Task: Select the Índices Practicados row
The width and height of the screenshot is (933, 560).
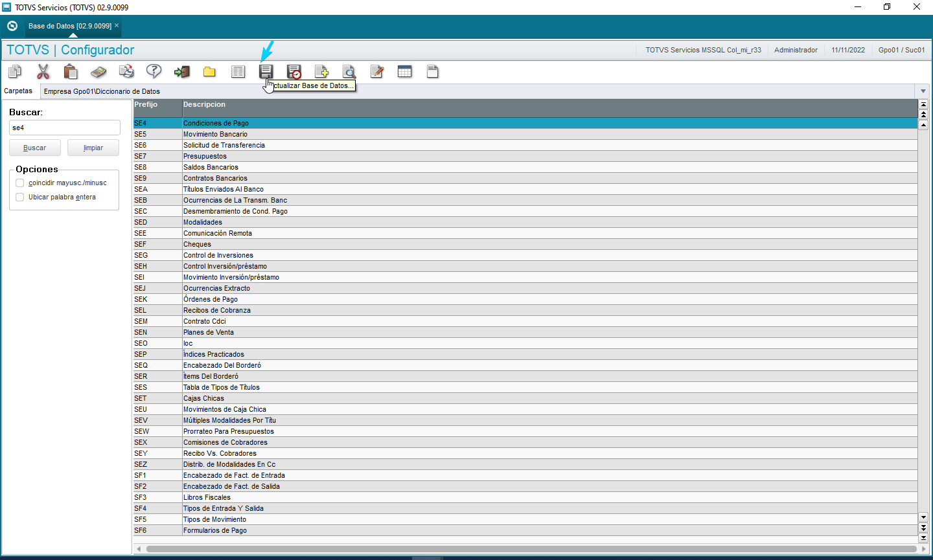Action: point(525,354)
